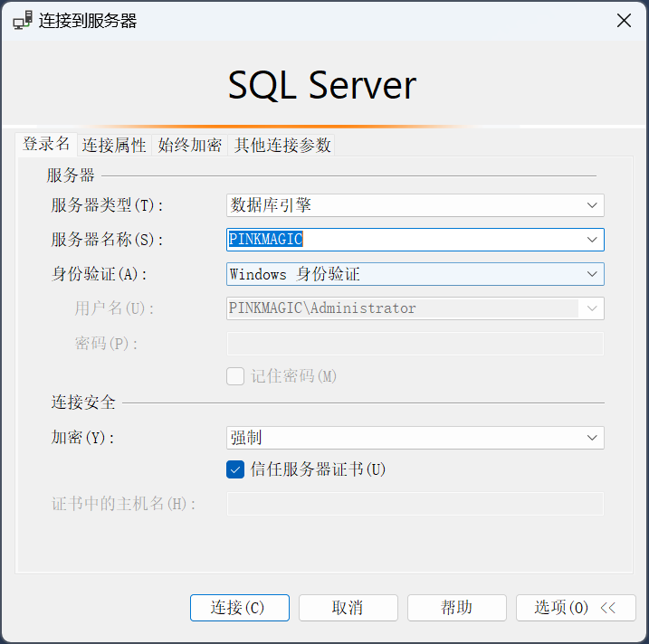Screen dimensions: 649x644
Task: Switch to the 登录名 tab
Action: [x=46, y=145]
